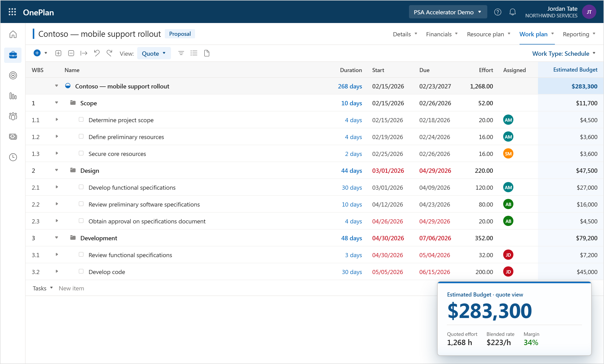Image resolution: width=604 pixels, height=364 pixels.
Task: Click the collapse all minus-box icon
Action: pos(71,53)
